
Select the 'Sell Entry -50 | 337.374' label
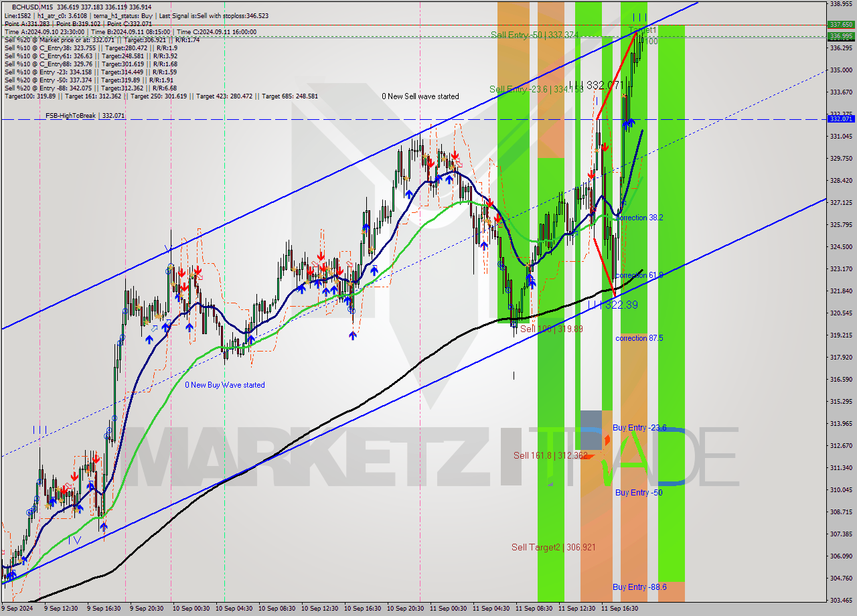coord(534,35)
